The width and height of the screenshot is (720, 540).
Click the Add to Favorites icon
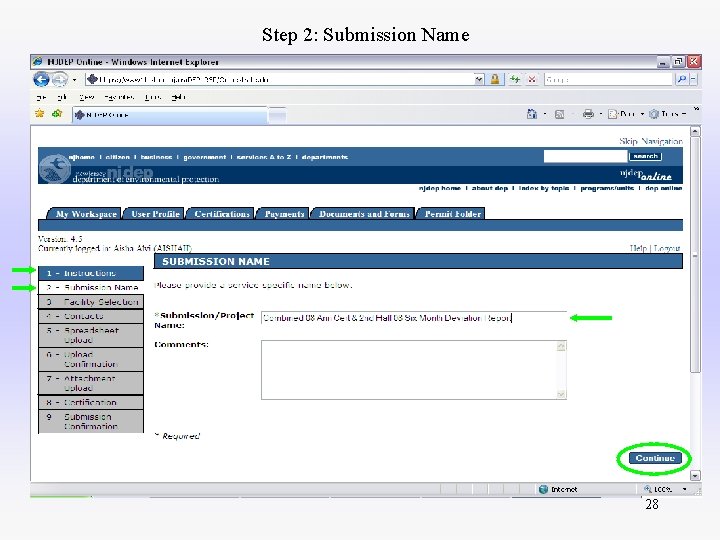tap(57, 113)
